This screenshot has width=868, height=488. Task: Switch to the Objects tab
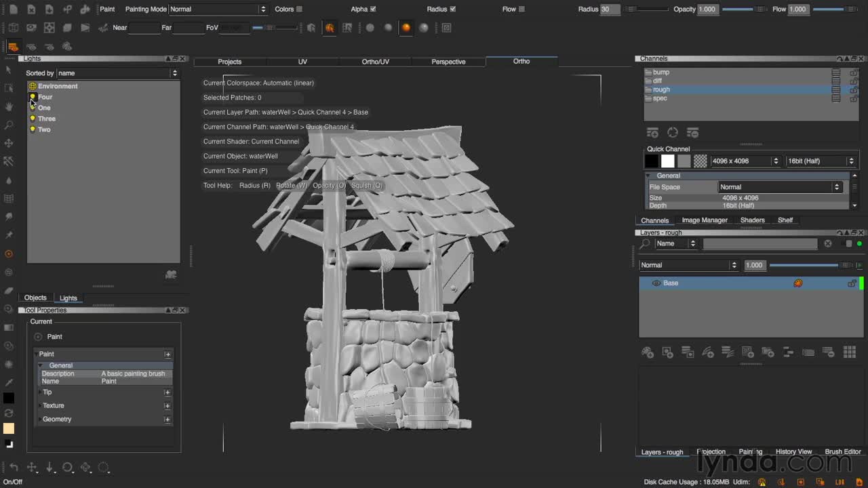35,298
